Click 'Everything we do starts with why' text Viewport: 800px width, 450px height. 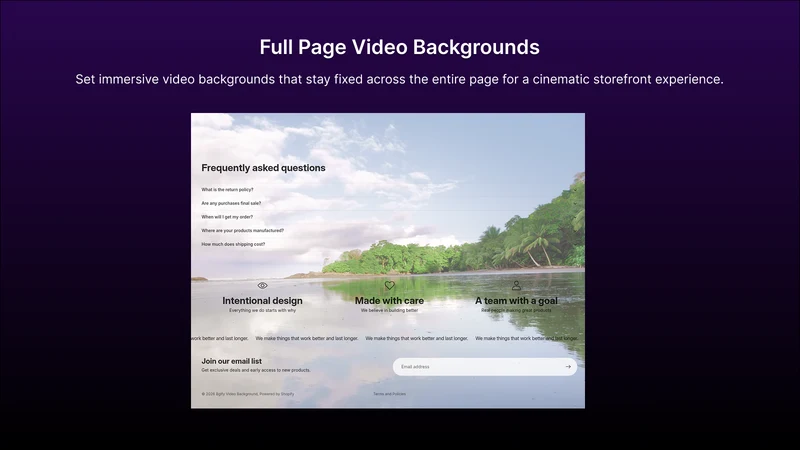click(262, 310)
